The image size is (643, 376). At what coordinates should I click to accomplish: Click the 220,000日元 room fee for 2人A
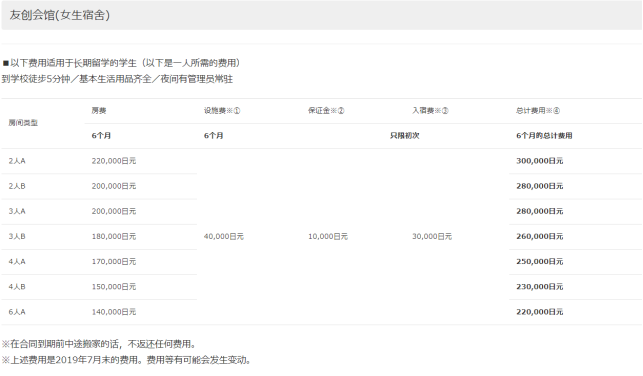point(114,161)
